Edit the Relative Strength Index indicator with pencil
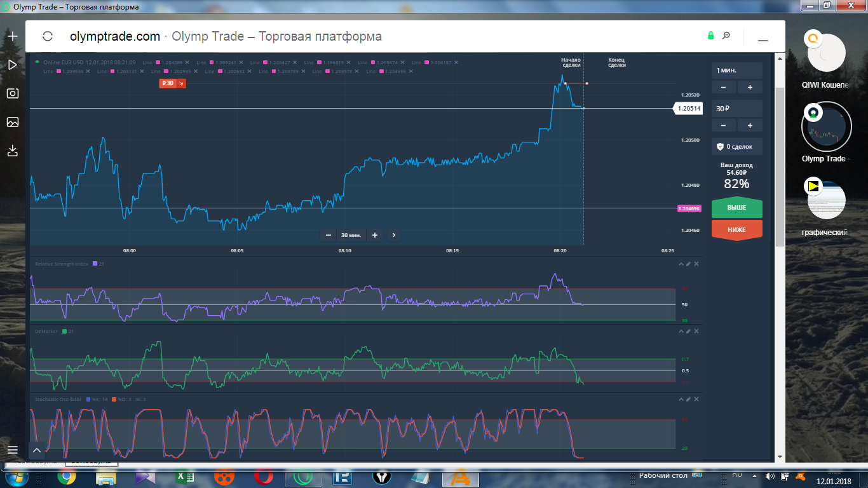The width and height of the screenshot is (868, 488). [x=688, y=263]
